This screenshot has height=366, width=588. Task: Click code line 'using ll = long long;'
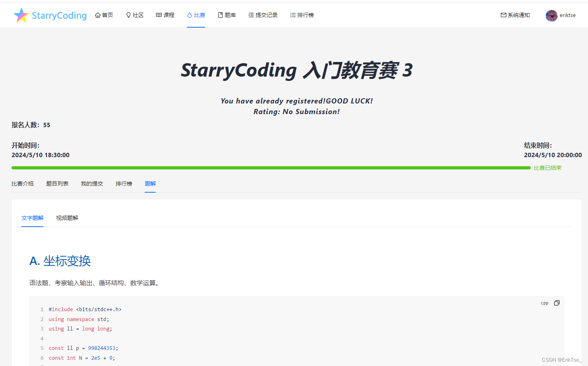pyautogui.click(x=80, y=329)
